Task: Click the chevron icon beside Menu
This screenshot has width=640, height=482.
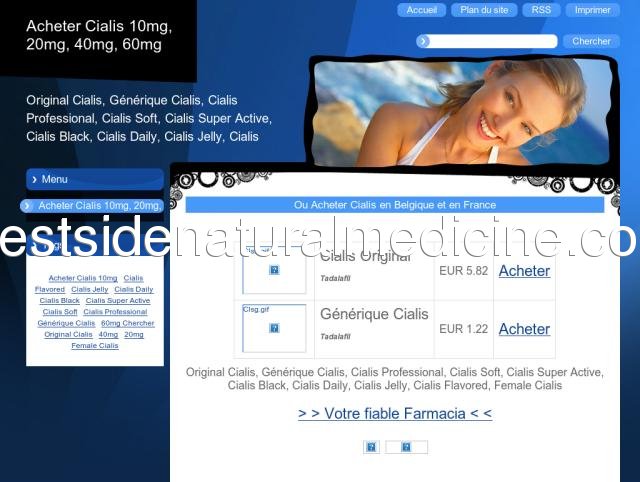Action: tap(35, 180)
